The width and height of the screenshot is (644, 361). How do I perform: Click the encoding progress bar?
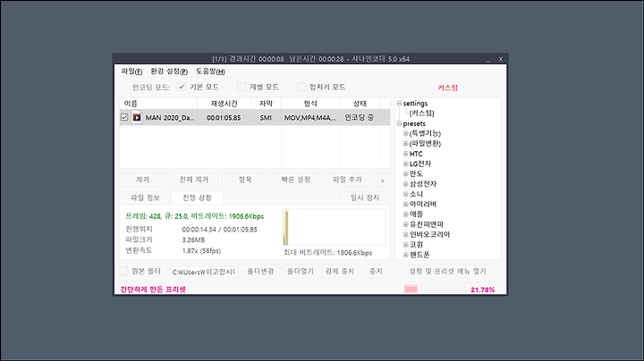[x=434, y=290]
